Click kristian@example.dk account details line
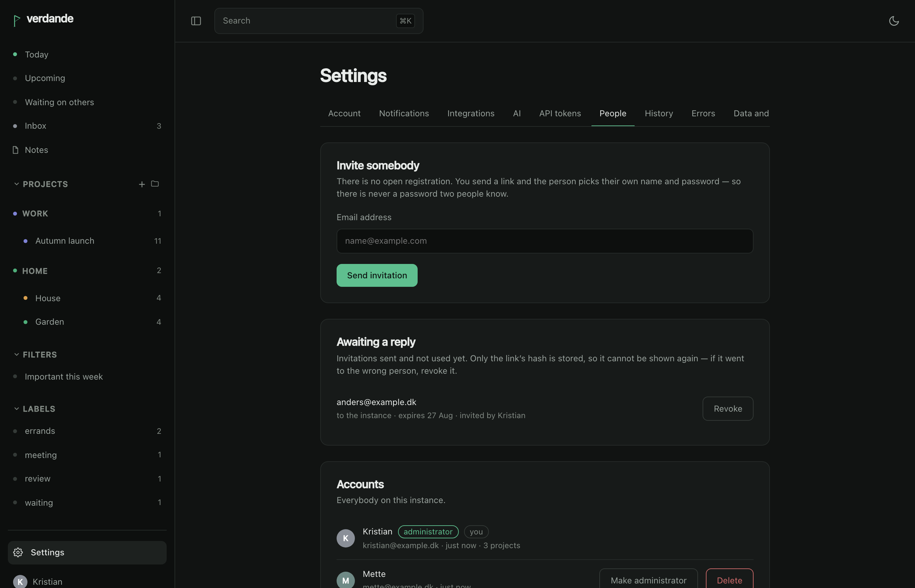Image resolution: width=915 pixels, height=588 pixels. (x=441, y=546)
